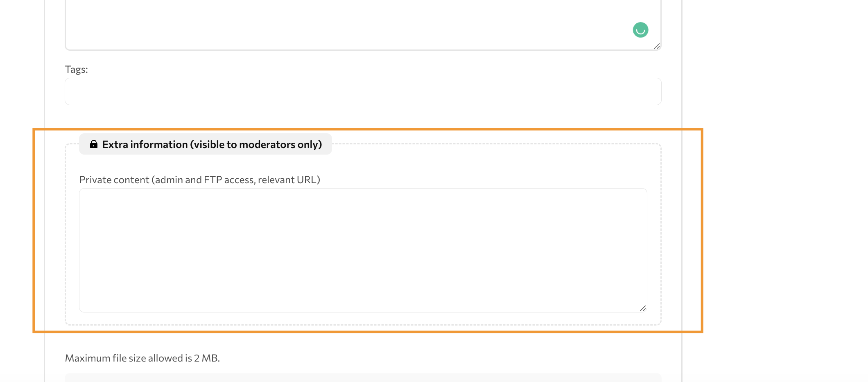The image size is (868, 382).
Task: Click the lock icon beside Extra information
Action: 94,144
